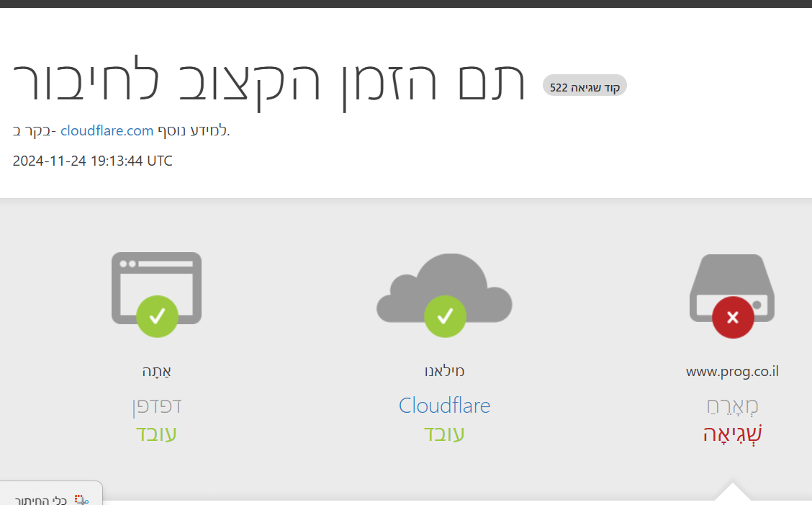Click the עובד status under Cloudflare

tap(444, 434)
